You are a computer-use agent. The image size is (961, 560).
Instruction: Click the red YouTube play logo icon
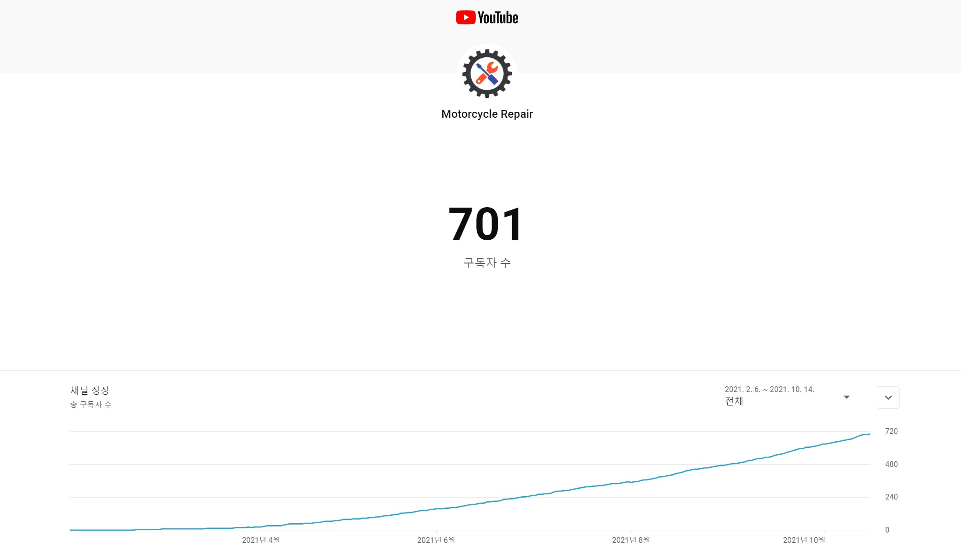[x=465, y=18]
